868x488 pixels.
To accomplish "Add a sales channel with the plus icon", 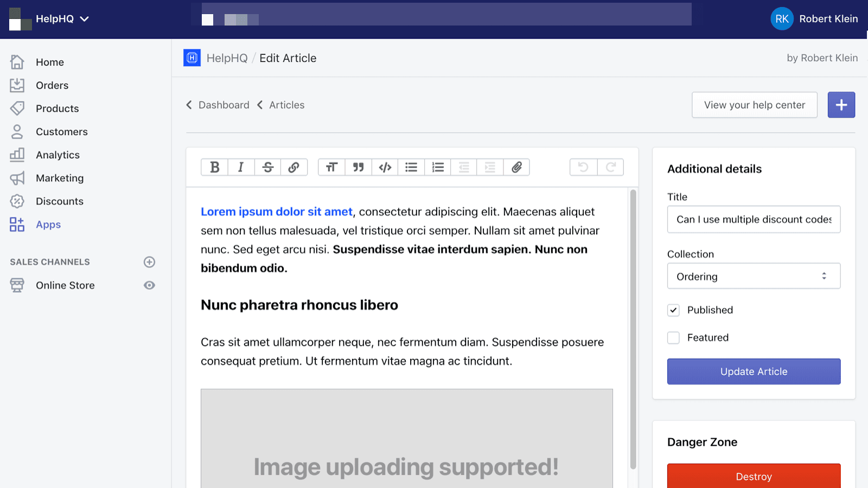I will pyautogui.click(x=149, y=262).
